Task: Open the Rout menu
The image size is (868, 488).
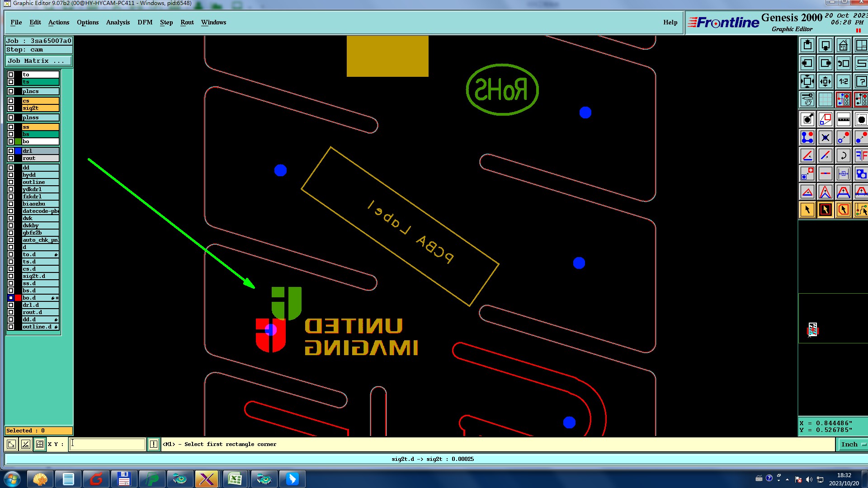Action: (x=187, y=22)
